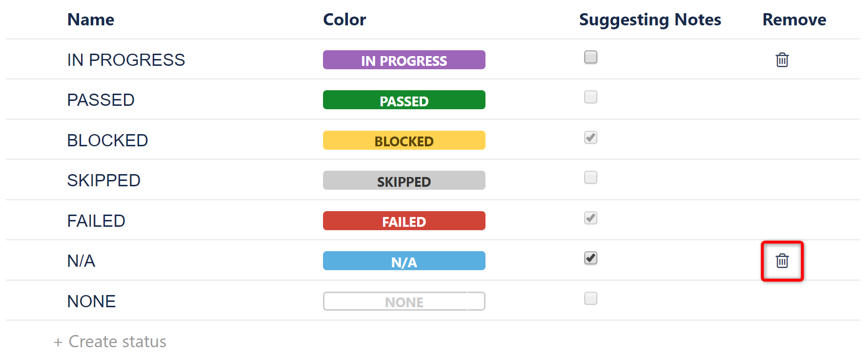
Task: Click the Suggesting Notes column header
Action: [x=650, y=20]
